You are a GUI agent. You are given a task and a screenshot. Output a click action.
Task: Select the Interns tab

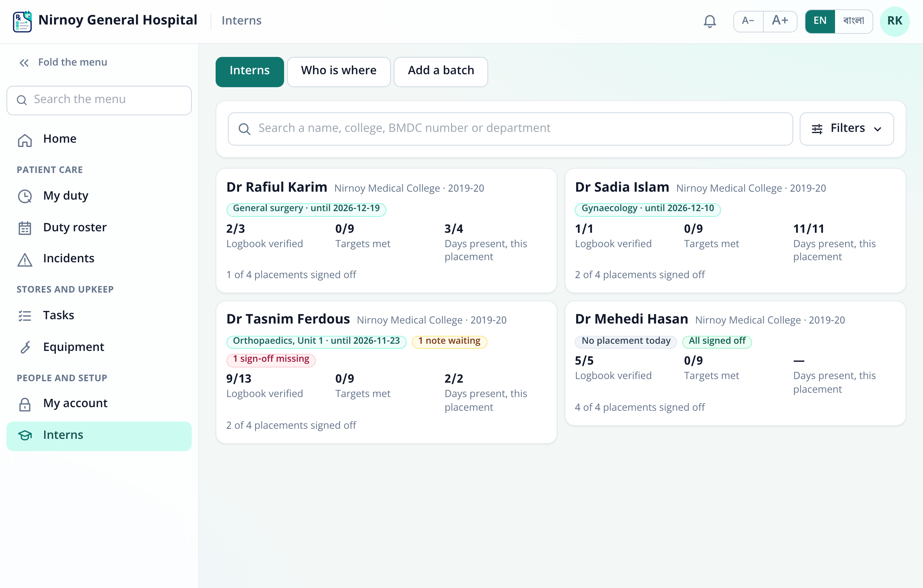(x=249, y=72)
